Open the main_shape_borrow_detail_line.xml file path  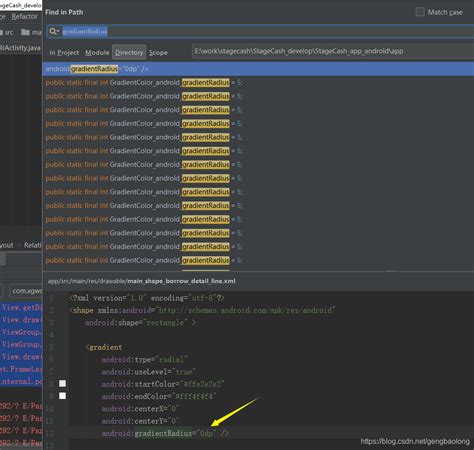pos(141,281)
